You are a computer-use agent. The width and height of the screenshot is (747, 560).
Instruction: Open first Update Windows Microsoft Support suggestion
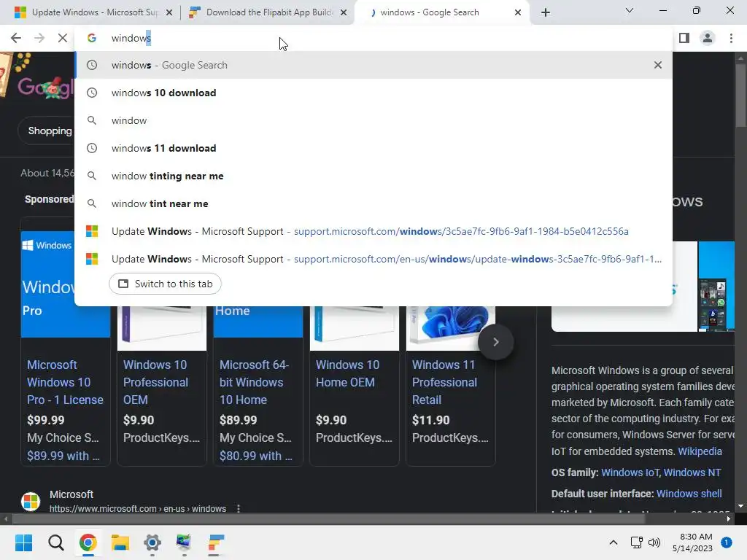[373, 231]
